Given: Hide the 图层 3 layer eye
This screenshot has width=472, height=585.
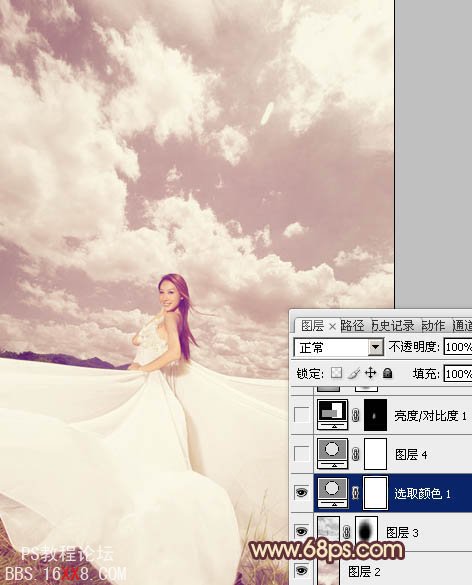Looking at the screenshot, I should pos(301,532).
